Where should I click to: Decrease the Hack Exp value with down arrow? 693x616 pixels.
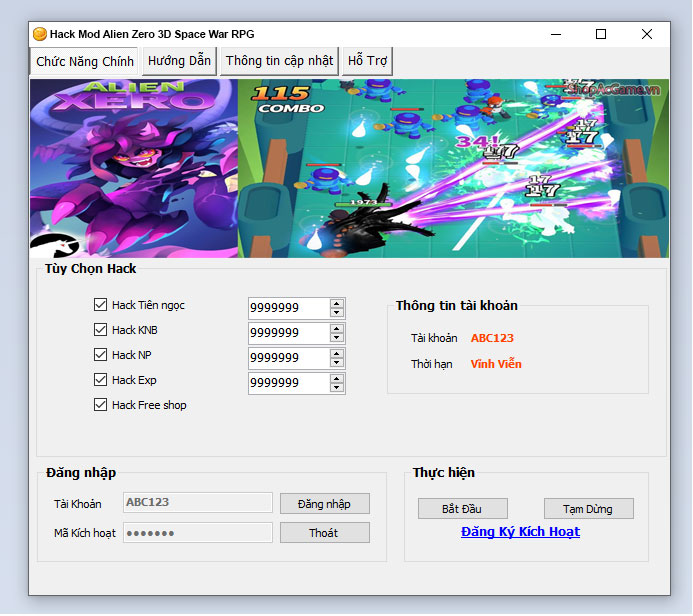pyautogui.click(x=337, y=388)
